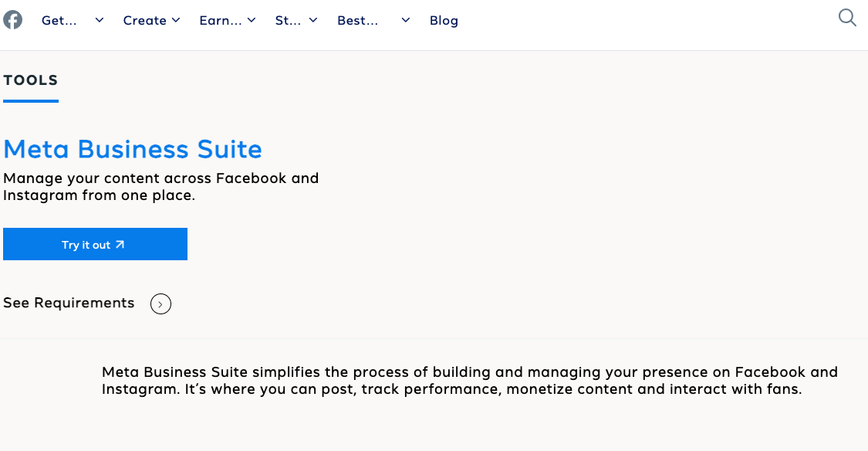The height and width of the screenshot is (451, 868).
Task: Click the Create menu label
Action: (x=145, y=20)
